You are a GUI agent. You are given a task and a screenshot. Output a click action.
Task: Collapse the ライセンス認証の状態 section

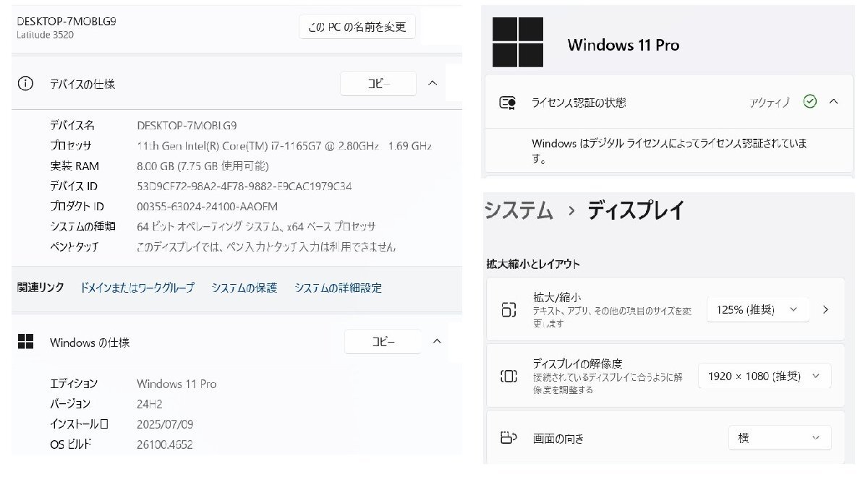pyautogui.click(x=833, y=102)
